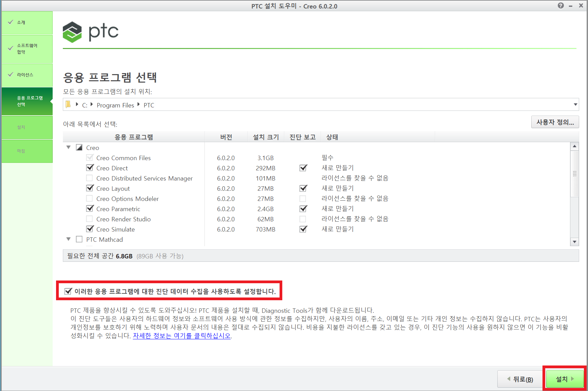Select the 설치 step in sidebar

tap(27, 127)
